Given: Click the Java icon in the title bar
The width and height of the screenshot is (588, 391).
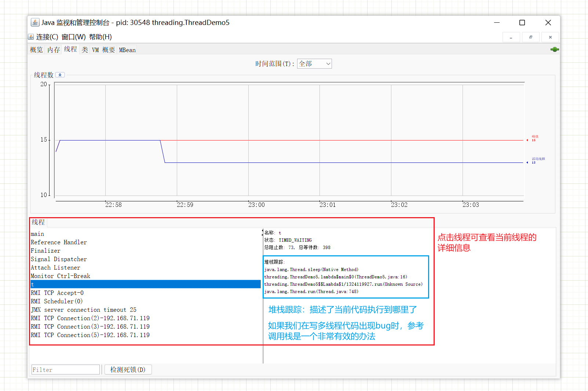Looking at the screenshot, I should tap(35, 22).
